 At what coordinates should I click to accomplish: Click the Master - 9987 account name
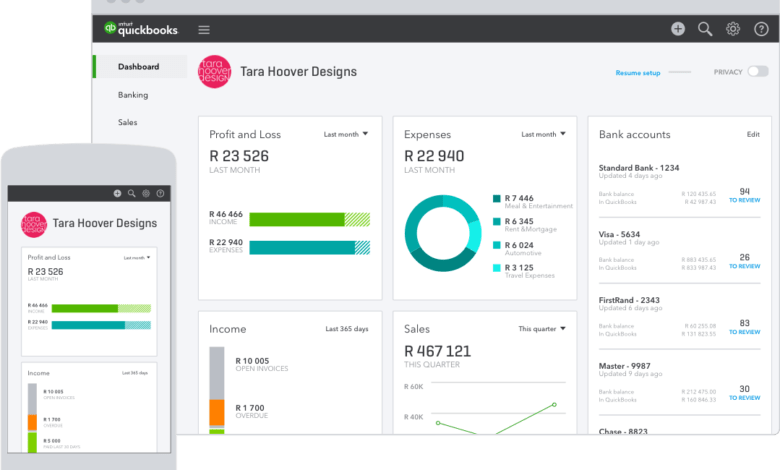pos(624,366)
